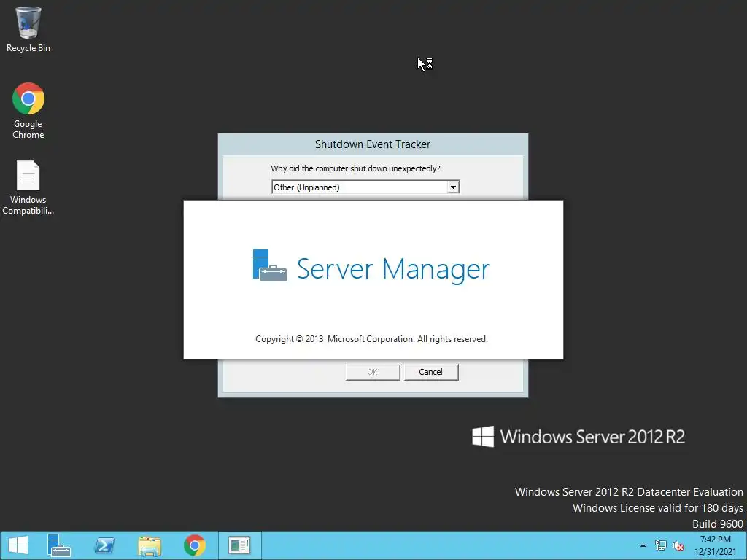Open the taskbar clock showing 7:42 PM
The image size is (747, 560).
[715, 545]
